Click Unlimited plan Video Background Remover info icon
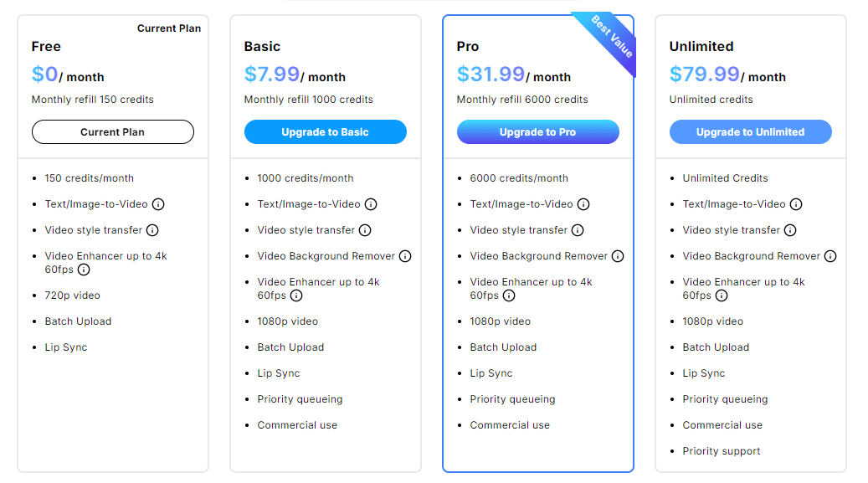Viewport: 868px width, 483px height. coord(830,256)
